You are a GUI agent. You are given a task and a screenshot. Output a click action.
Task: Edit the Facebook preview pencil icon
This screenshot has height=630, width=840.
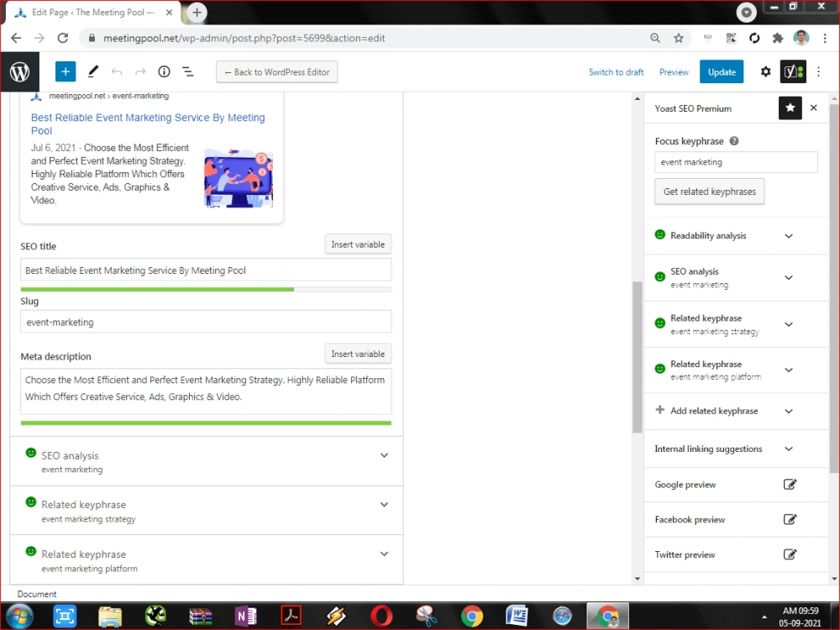790,519
